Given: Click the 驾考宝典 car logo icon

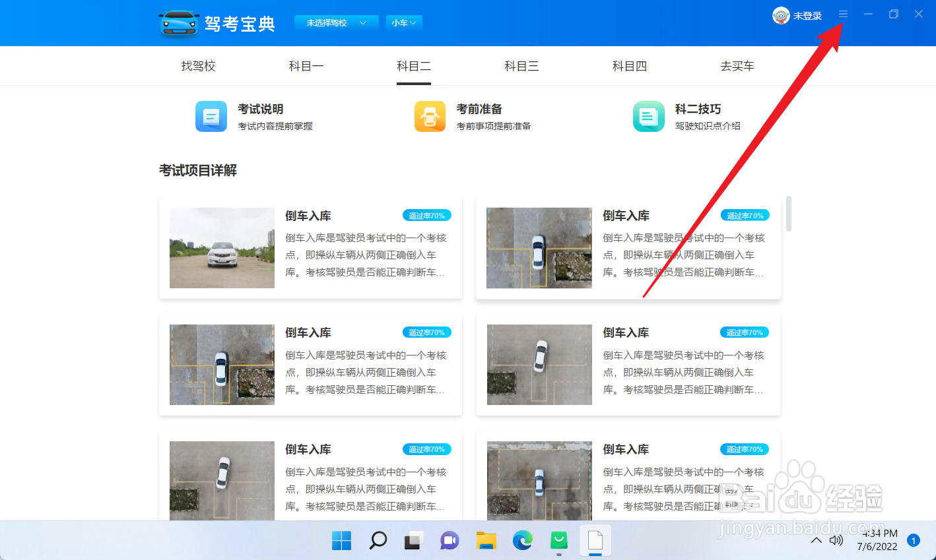Looking at the screenshot, I should coord(179,23).
